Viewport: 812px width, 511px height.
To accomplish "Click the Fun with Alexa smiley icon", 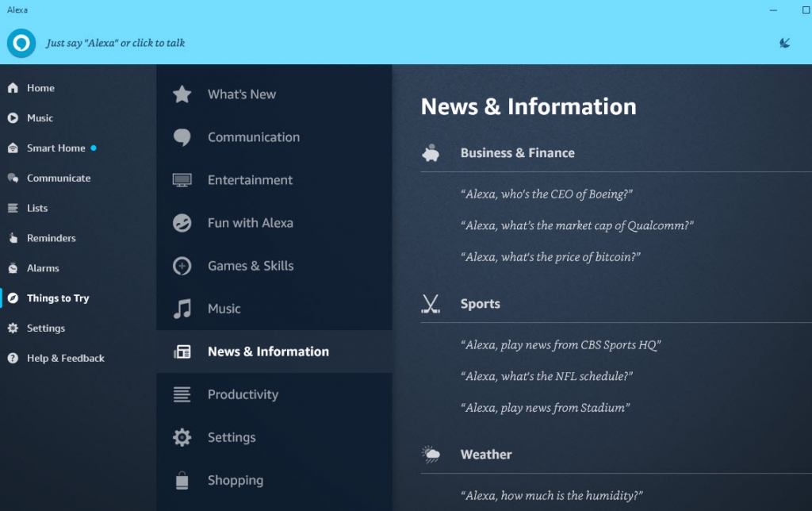I will point(182,223).
